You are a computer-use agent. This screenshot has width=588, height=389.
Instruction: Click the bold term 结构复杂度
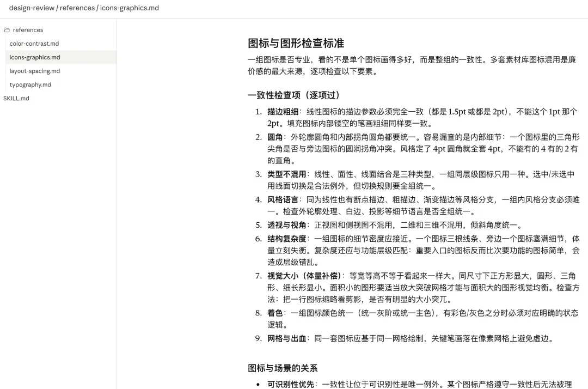pyautogui.click(x=286, y=239)
